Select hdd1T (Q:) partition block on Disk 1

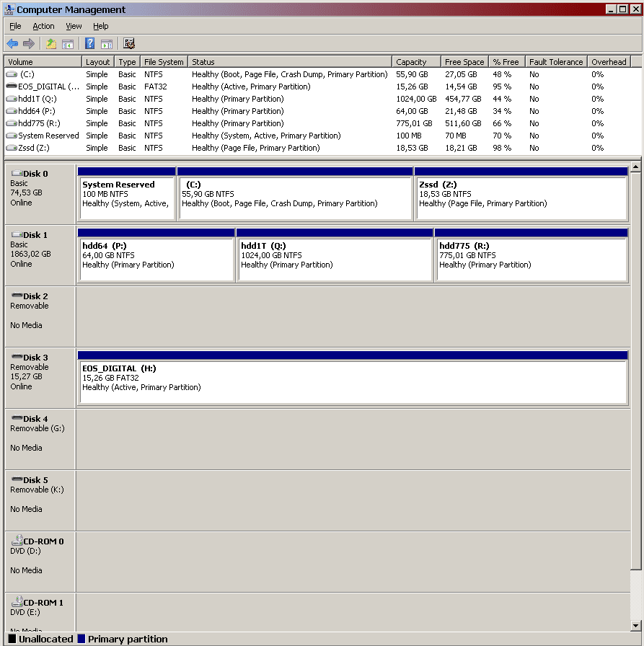(335, 255)
